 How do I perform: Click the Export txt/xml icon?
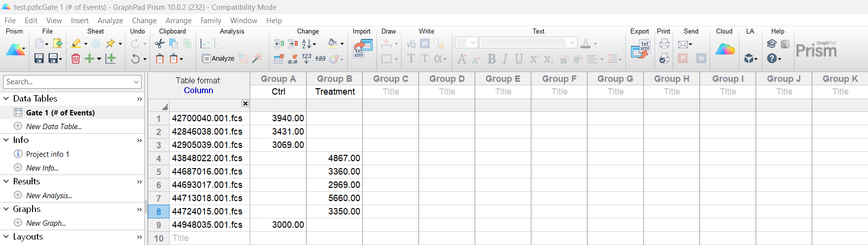pyautogui.click(x=640, y=49)
